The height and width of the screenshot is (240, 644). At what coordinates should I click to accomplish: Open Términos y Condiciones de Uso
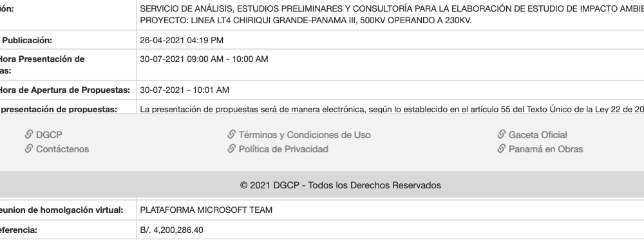point(305,135)
